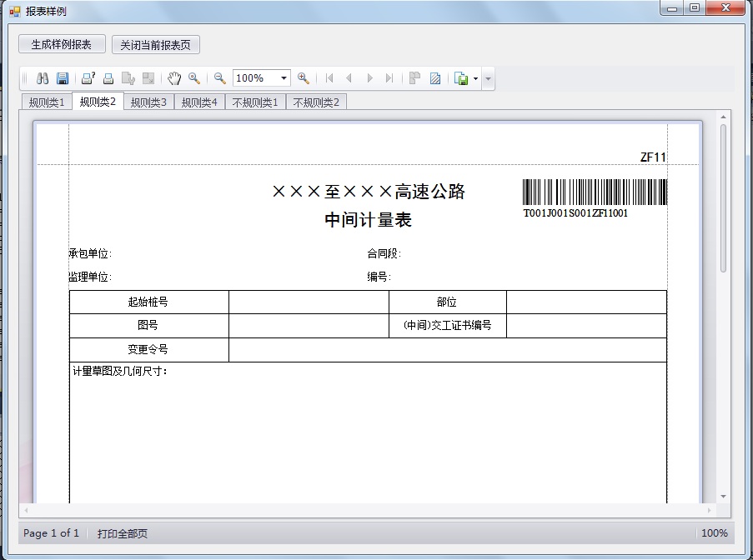Screen dimensions: 753x560
Task: Click the quick print printer icon
Action: click(108, 78)
